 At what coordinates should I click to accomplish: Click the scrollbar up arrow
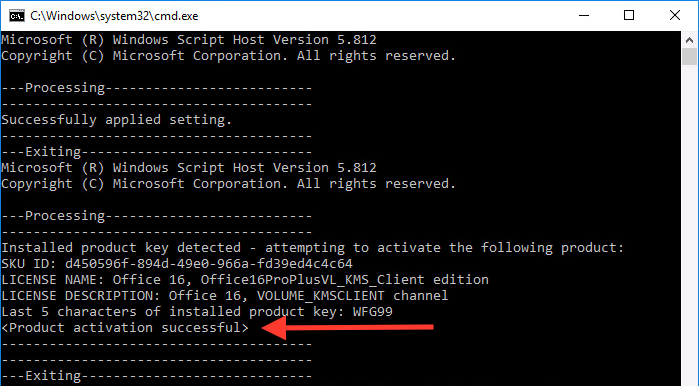pyautogui.click(x=690, y=40)
